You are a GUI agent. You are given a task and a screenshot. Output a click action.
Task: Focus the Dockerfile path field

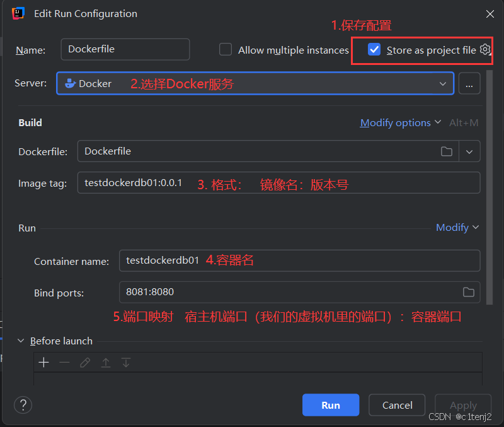pyautogui.click(x=268, y=151)
